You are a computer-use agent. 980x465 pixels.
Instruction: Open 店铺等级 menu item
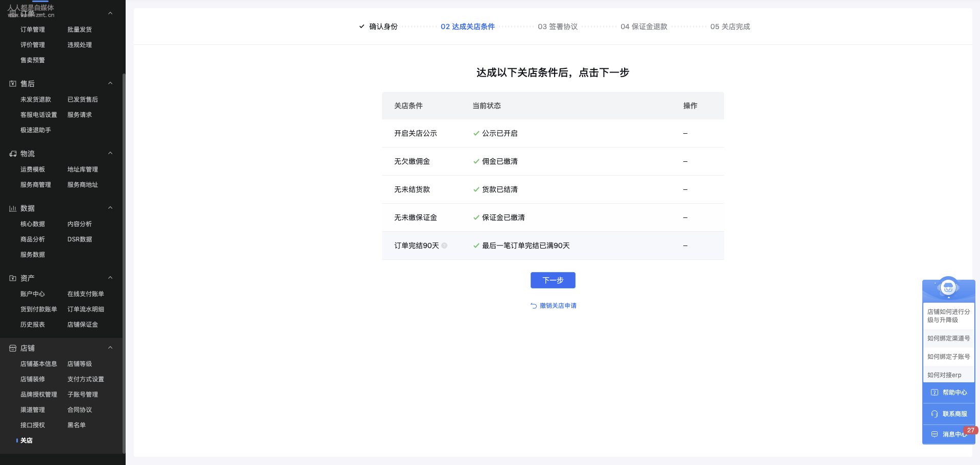(x=80, y=364)
